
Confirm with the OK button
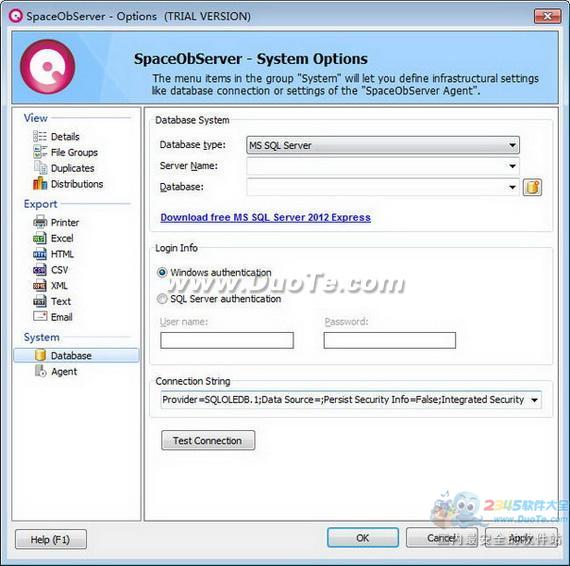(x=363, y=538)
